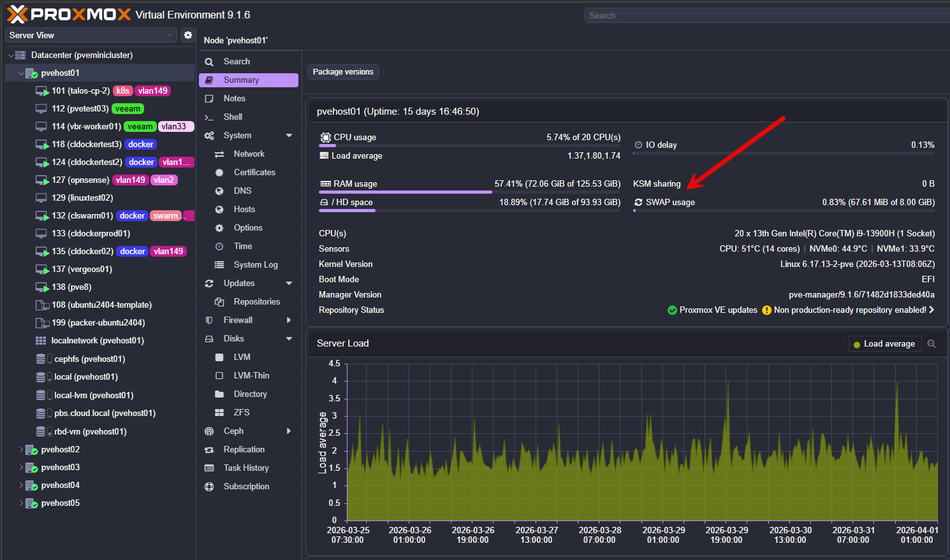Viewport: 950px width, 560px height.
Task: Click the RAM usage progress bar
Action: tap(469, 191)
